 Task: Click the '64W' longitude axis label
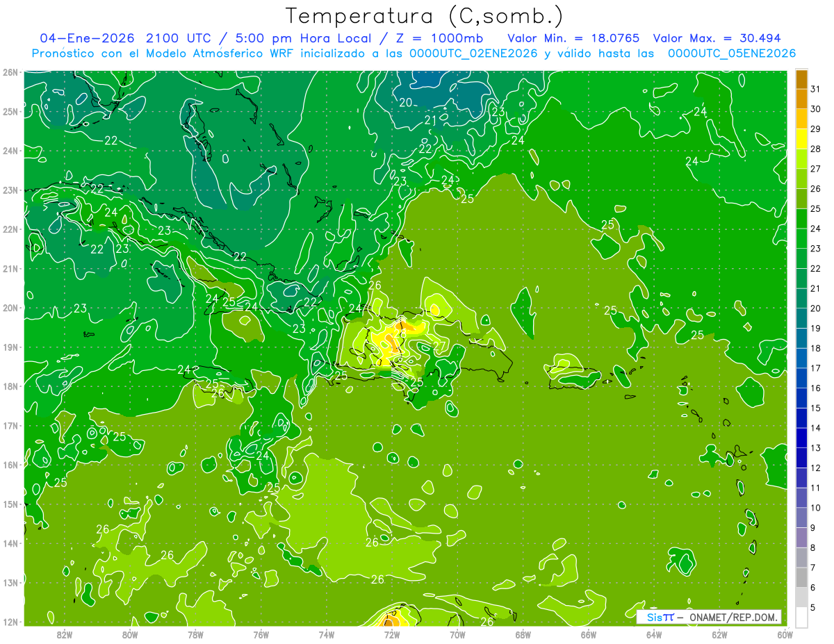[x=653, y=634]
